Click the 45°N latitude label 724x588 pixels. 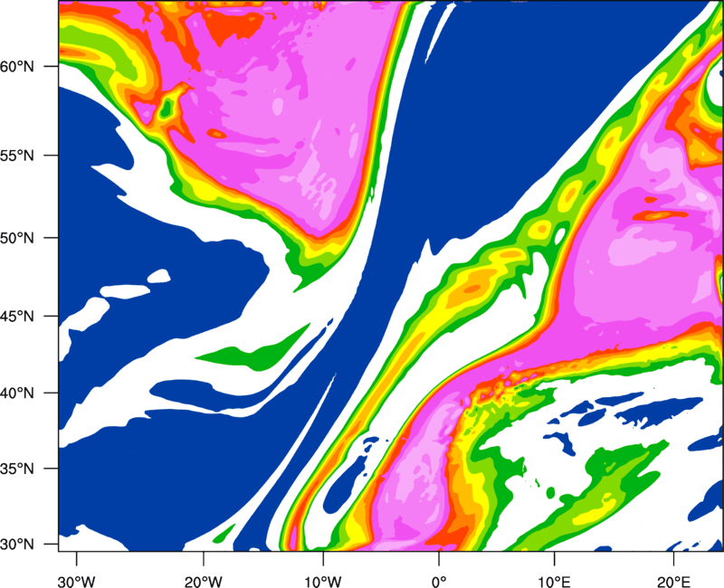click(x=17, y=317)
